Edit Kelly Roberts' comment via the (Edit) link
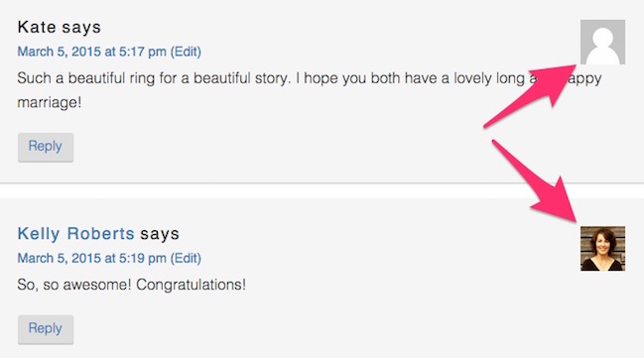644x358 pixels. (186, 258)
